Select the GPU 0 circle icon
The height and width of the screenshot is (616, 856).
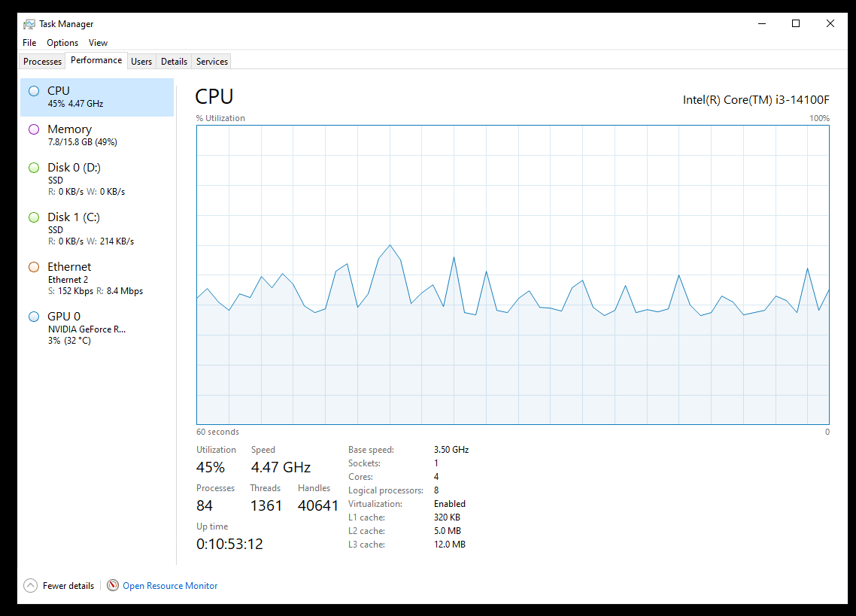(34, 317)
